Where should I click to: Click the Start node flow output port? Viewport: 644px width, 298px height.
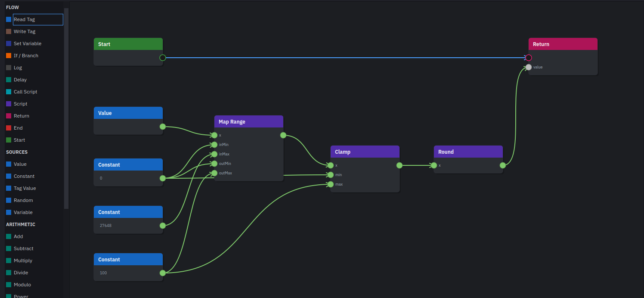click(x=163, y=58)
